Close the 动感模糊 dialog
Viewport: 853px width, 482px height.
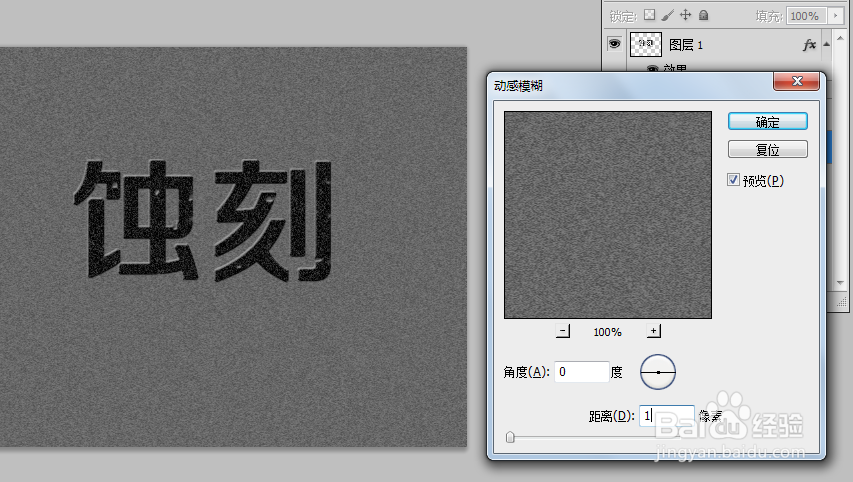797,81
